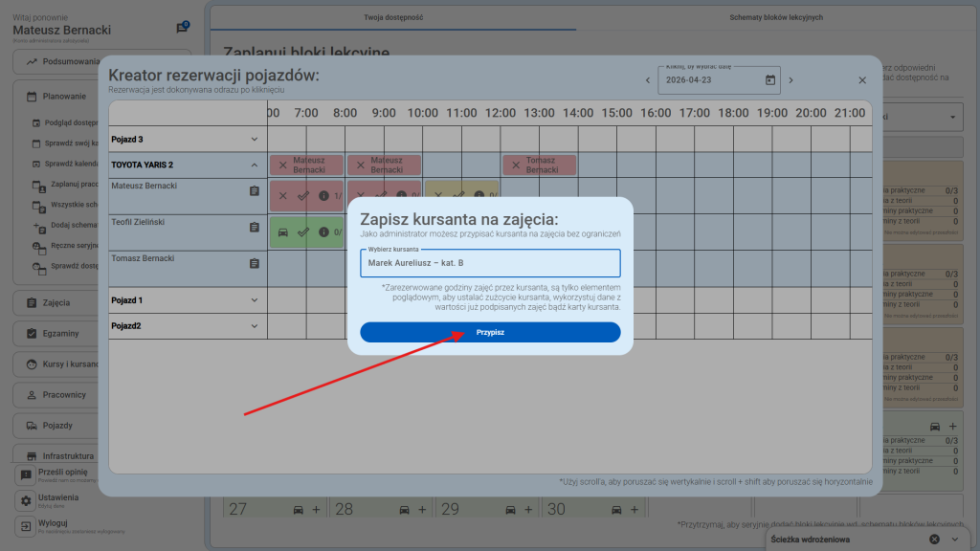The width and height of the screenshot is (980, 551).
Task: Expand the Pojazd 3 row
Action: 255,139
